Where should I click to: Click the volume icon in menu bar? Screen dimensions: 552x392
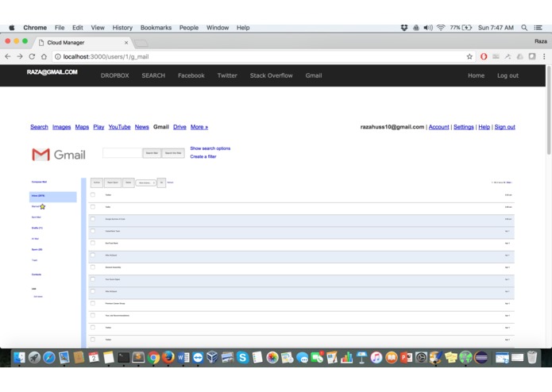(x=428, y=28)
